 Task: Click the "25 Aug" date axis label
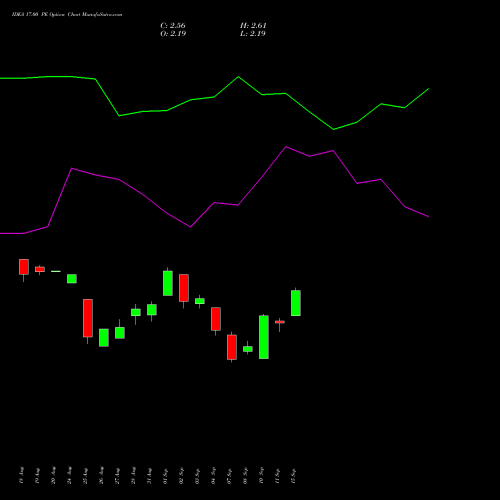pos(86,476)
